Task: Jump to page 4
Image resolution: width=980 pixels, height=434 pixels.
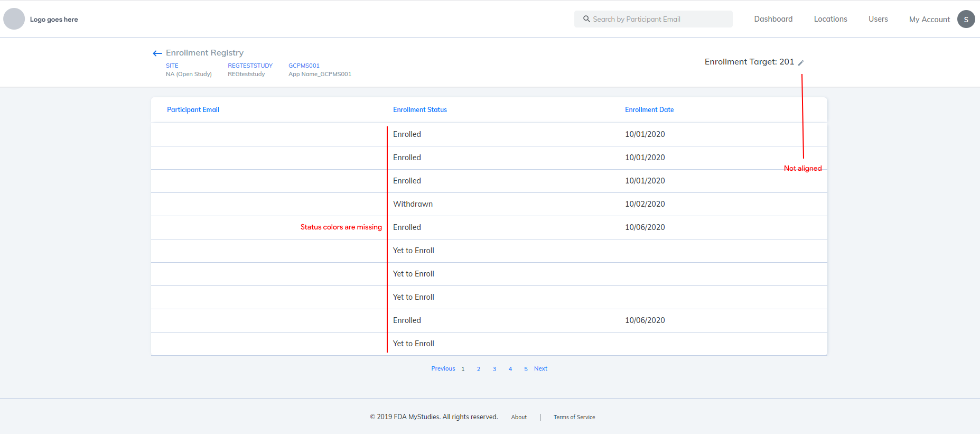Action: tap(510, 369)
